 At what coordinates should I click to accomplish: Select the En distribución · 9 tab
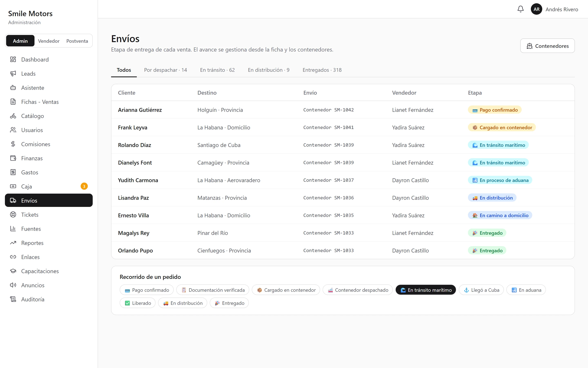(269, 70)
